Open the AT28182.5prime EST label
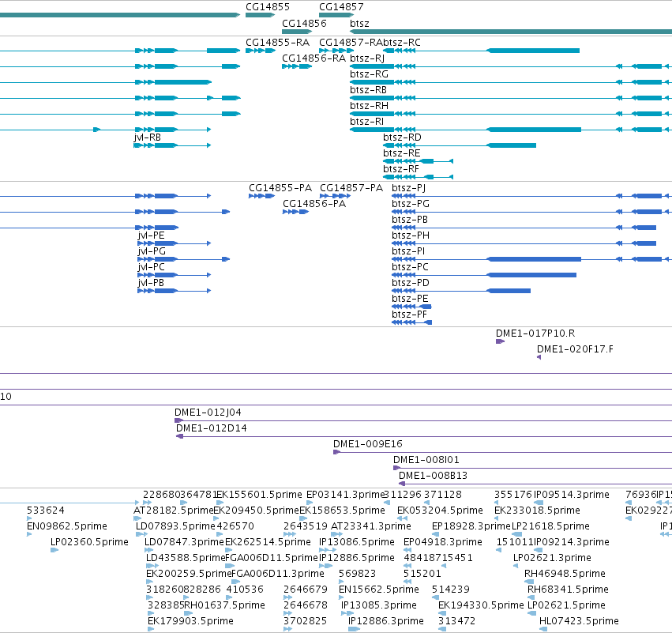The image size is (672, 633). click(173, 511)
